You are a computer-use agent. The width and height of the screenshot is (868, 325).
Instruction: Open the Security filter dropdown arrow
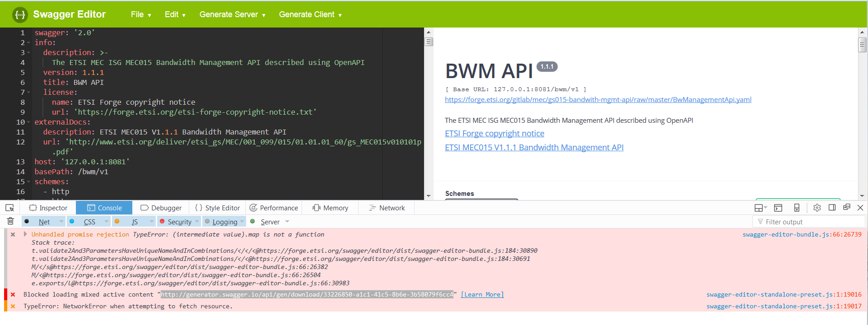[197, 222]
